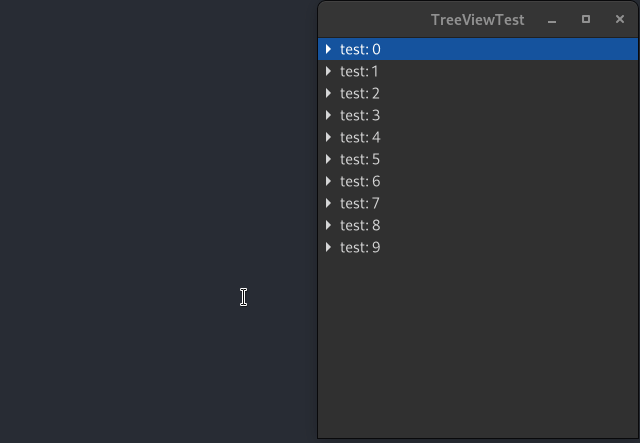Select the test: 3 row label
Image resolution: width=640 pixels, height=443 pixels.
[x=360, y=116]
